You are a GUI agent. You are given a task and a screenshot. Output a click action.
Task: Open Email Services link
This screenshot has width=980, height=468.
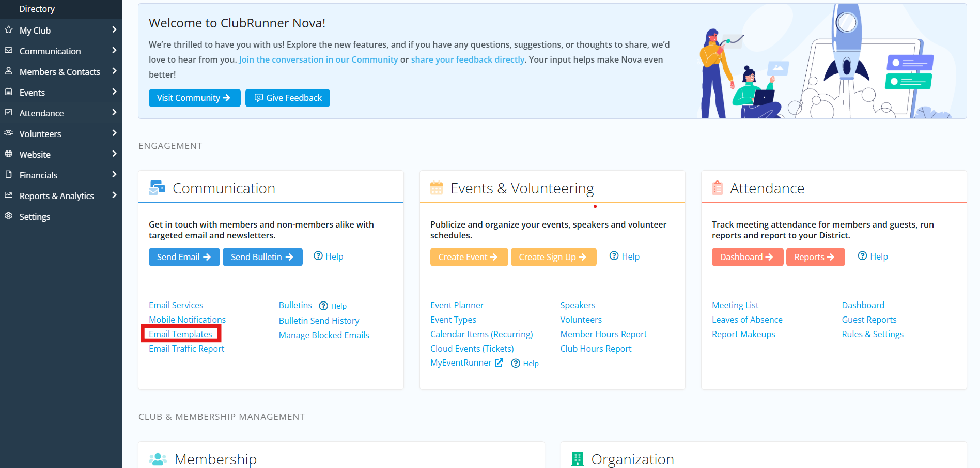(176, 305)
